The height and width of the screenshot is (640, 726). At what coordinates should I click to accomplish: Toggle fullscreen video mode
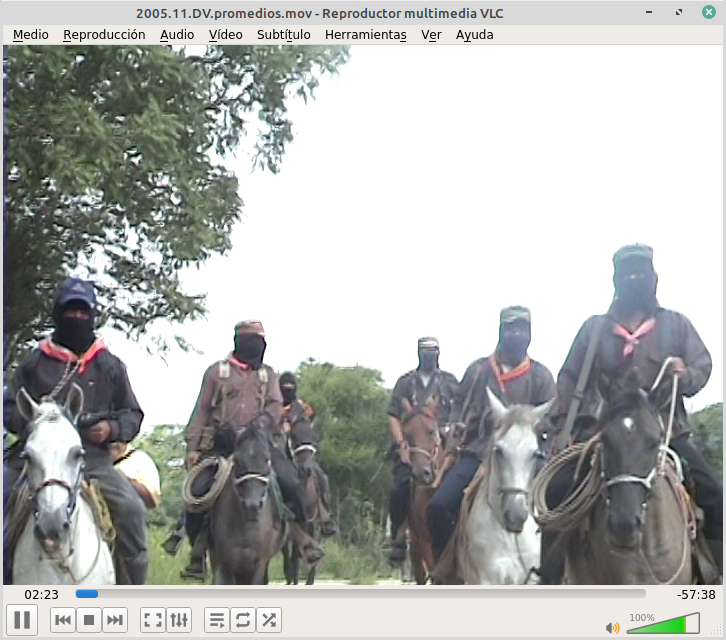[x=153, y=619]
